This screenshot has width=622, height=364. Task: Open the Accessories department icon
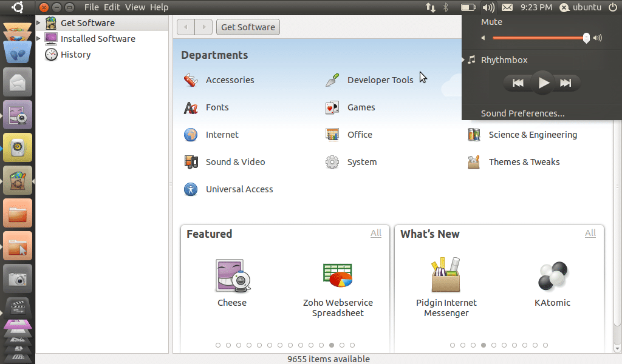[x=191, y=80]
